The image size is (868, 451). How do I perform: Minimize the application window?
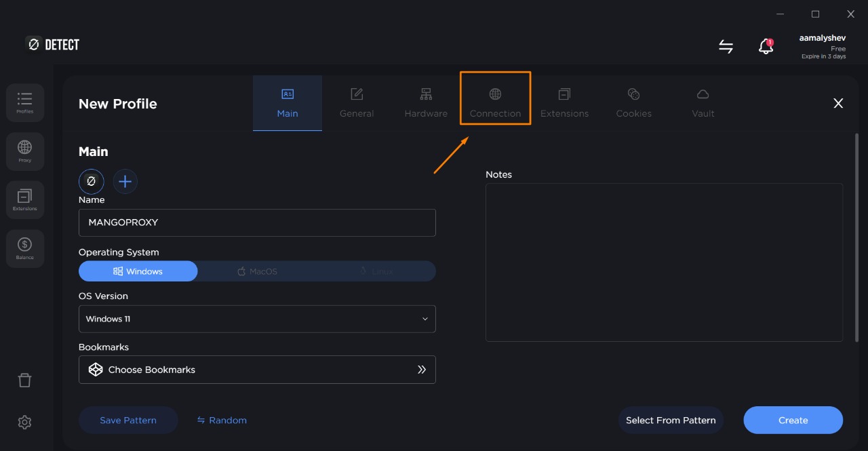[x=779, y=14]
